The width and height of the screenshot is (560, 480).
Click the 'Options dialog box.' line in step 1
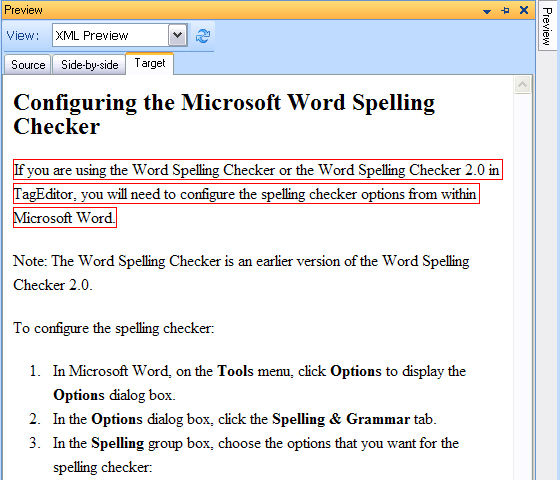click(x=114, y=395)
